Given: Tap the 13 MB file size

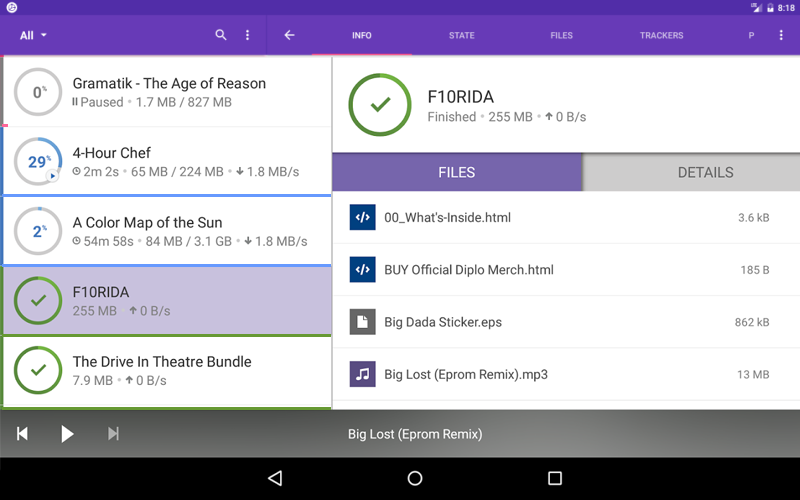Looking at the screenshot, I should click(x=753, y=374).
